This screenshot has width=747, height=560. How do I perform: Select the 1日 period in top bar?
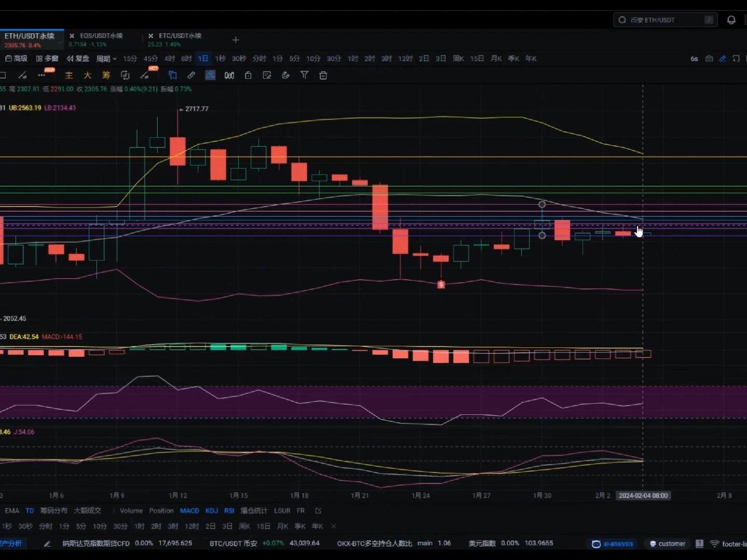point(203,59)
